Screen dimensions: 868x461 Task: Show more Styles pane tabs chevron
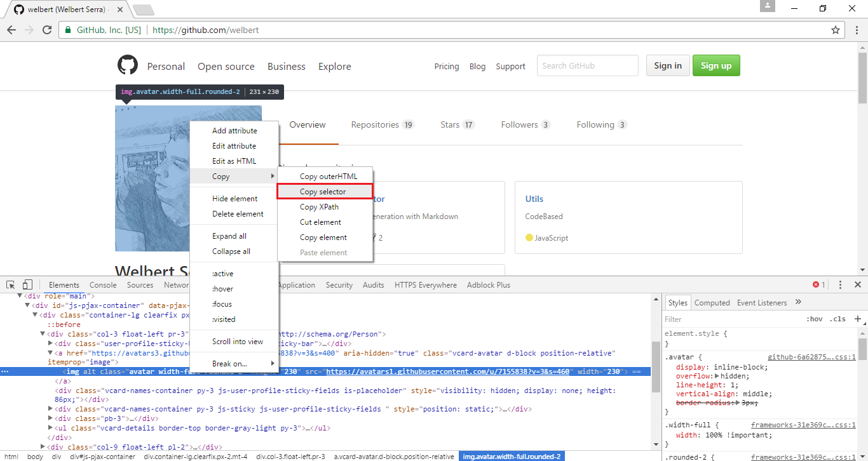coord(798,302)
